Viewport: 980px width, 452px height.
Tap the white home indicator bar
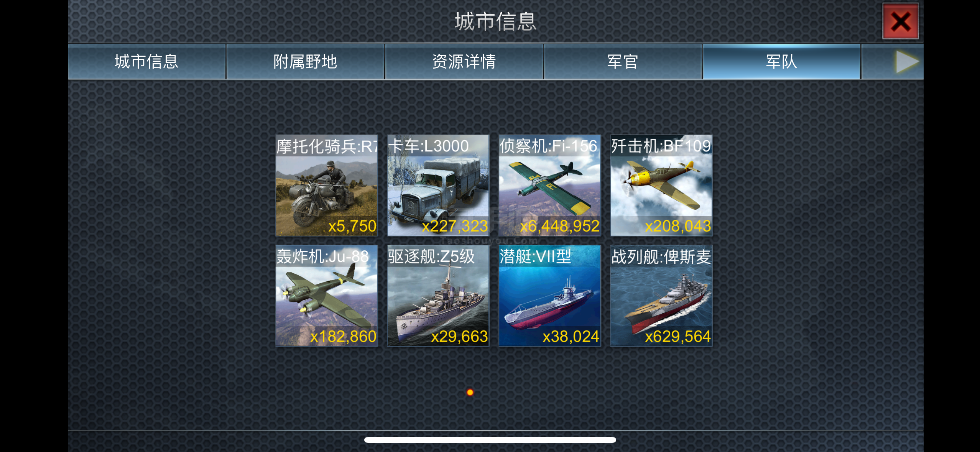pos(490,440)
